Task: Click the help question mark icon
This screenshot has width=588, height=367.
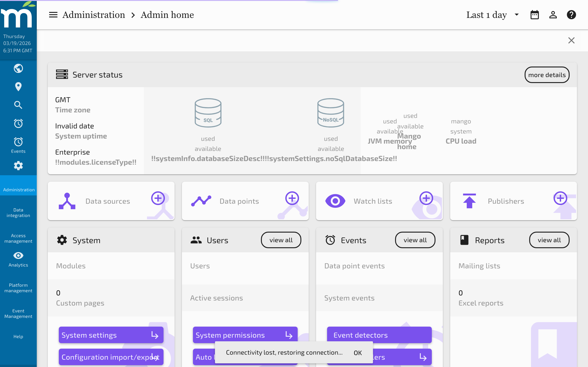Action: click(571, 14)
